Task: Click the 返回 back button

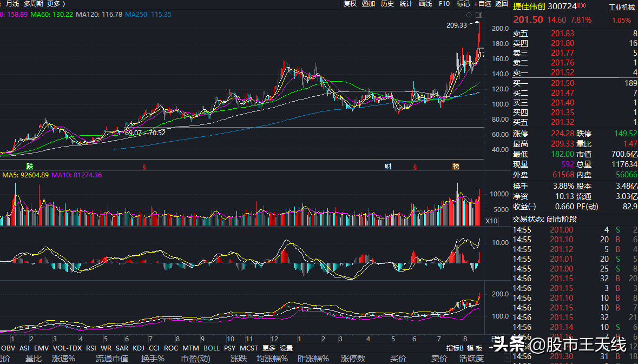Action: tap(502, 4)
